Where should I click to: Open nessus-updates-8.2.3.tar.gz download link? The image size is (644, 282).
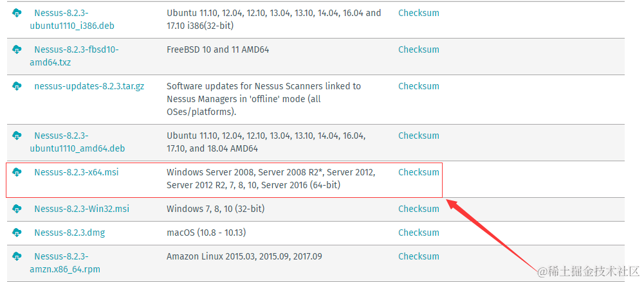(x=89, y=86)
